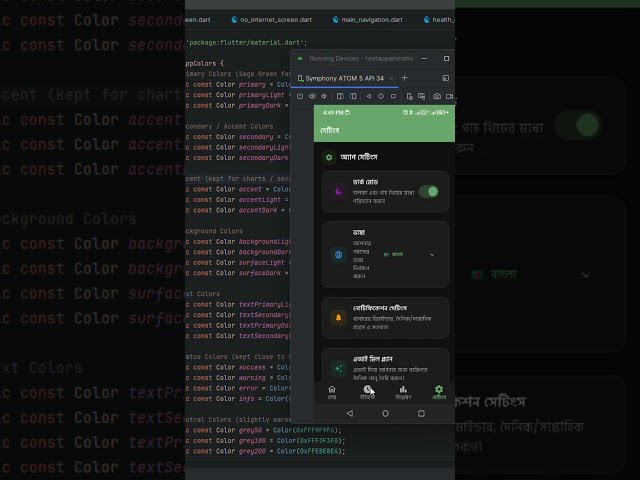This screenshot has height=480, width=640.
Task: Click the green settings title bar in app
Action: click(x=384, y=130)
